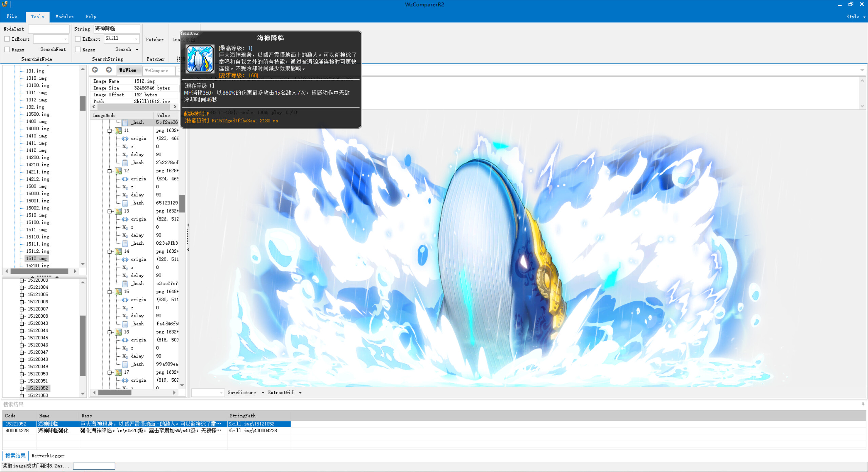Click the _hash document icon under node 16

click(125, 364)
